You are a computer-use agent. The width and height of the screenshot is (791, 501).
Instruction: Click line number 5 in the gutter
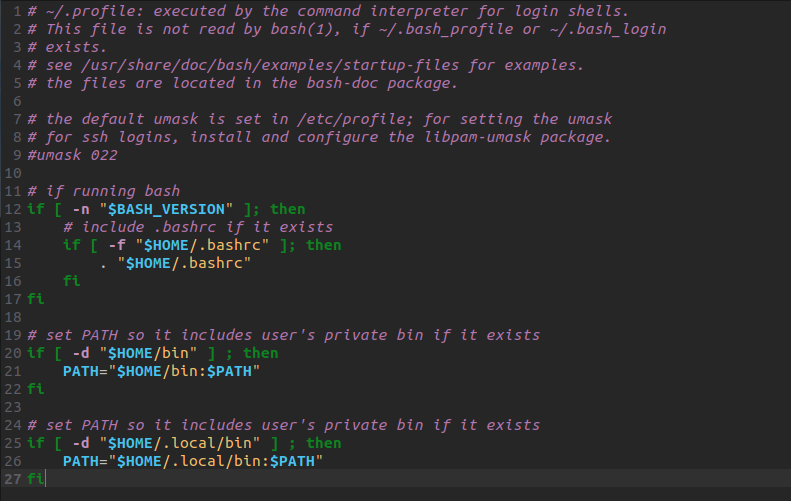17,83
